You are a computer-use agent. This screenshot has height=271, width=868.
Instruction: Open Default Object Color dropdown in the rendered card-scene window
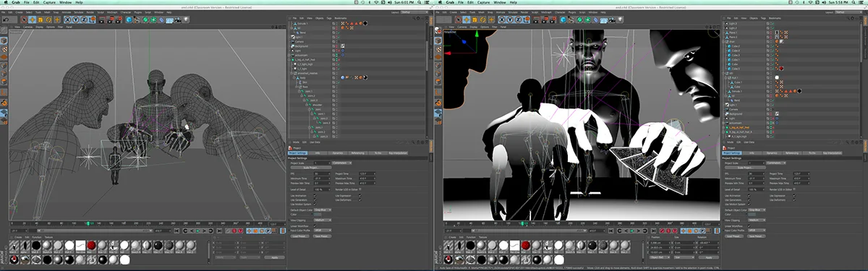click(x=757, y=210)
